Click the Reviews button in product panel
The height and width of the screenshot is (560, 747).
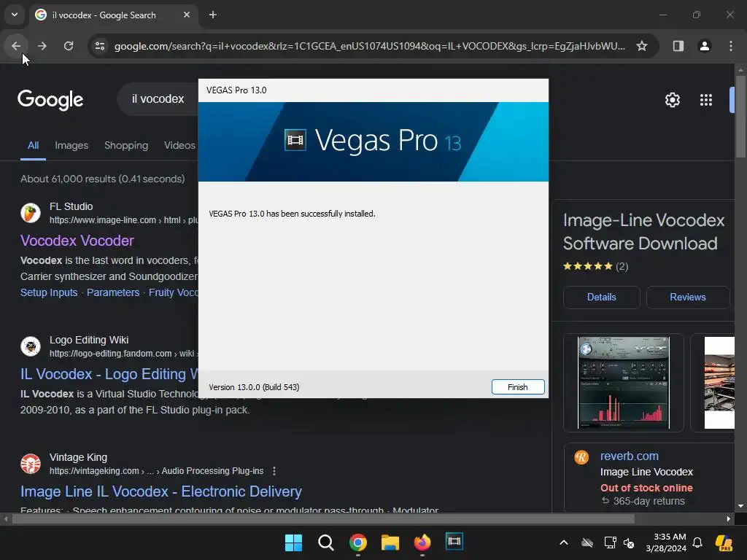click(687, 297)
